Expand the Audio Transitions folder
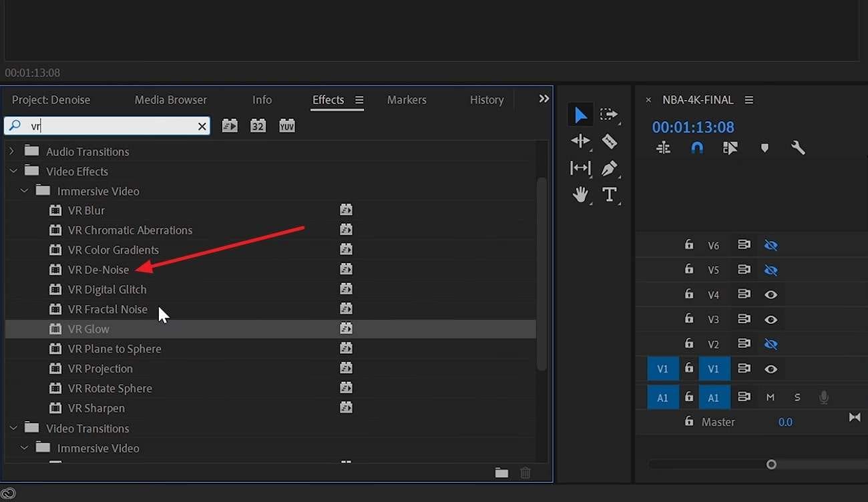The height and width of the screenshot is (502, 868). [x=11, y=152]
